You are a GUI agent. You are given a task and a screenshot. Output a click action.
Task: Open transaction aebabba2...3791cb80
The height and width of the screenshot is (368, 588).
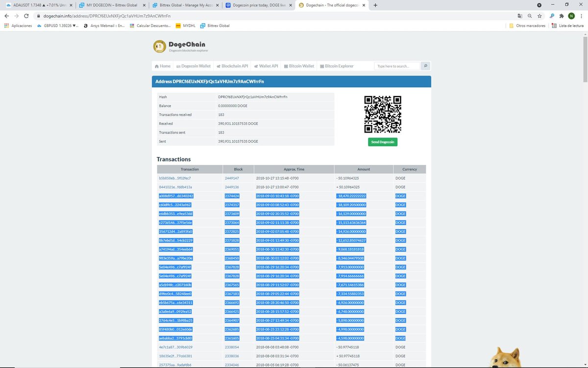pos(175,338)
